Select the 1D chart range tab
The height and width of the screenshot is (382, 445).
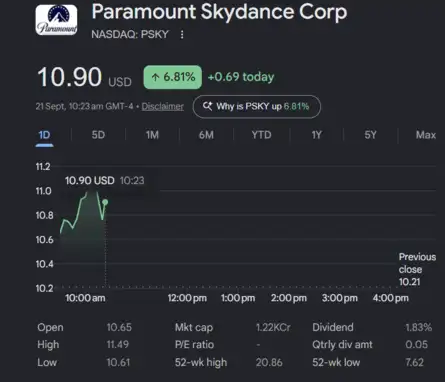[44, 135]
